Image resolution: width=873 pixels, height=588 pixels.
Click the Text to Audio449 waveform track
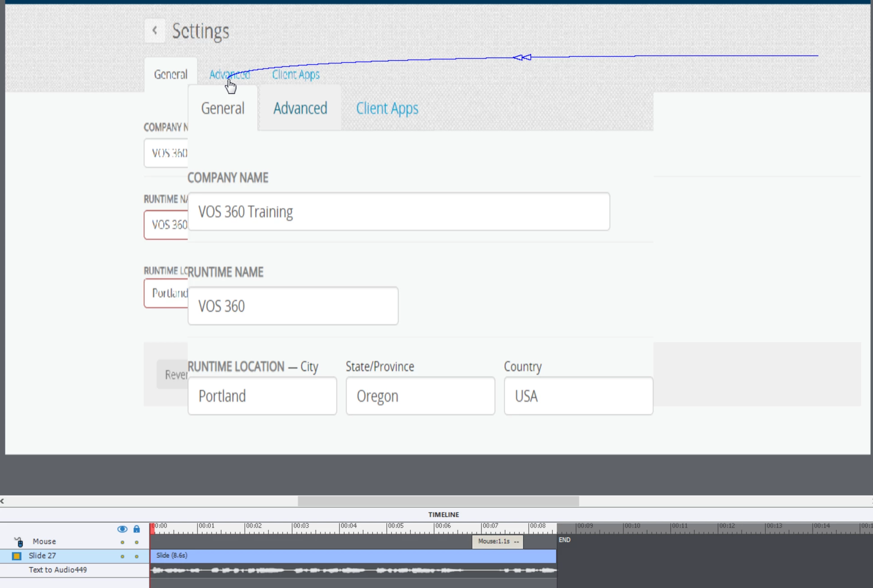tap(353, 570)
